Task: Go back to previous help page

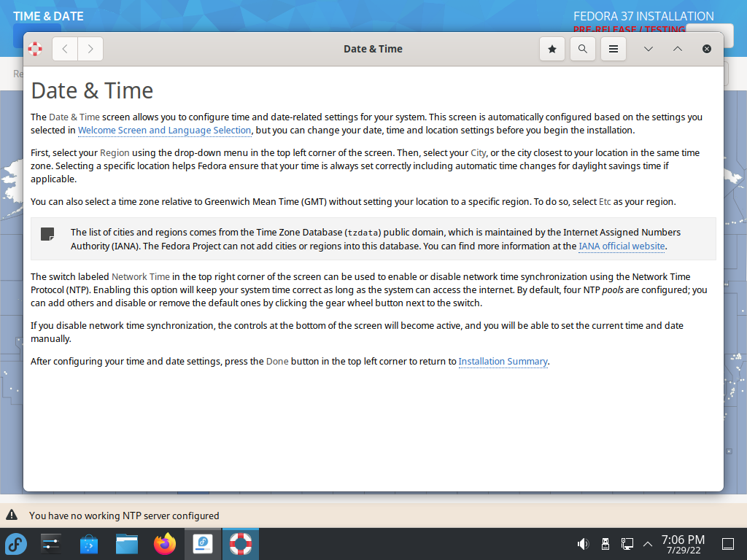Action: click(65, 49)
